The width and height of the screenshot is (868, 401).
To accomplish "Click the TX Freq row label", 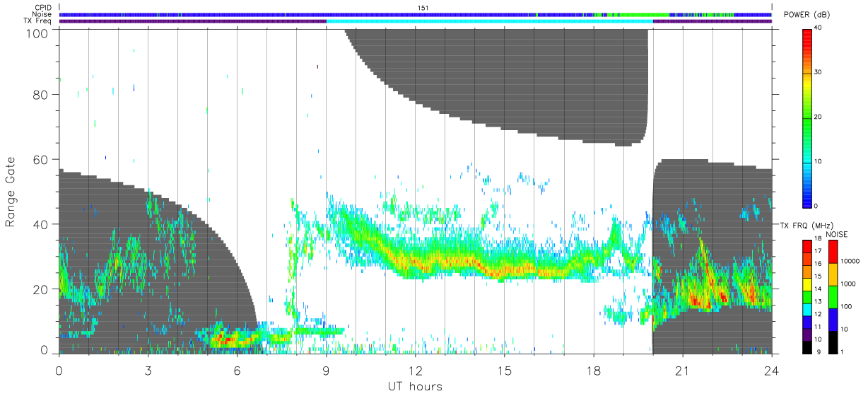I will pyautogui.click(x=38, y=21).
